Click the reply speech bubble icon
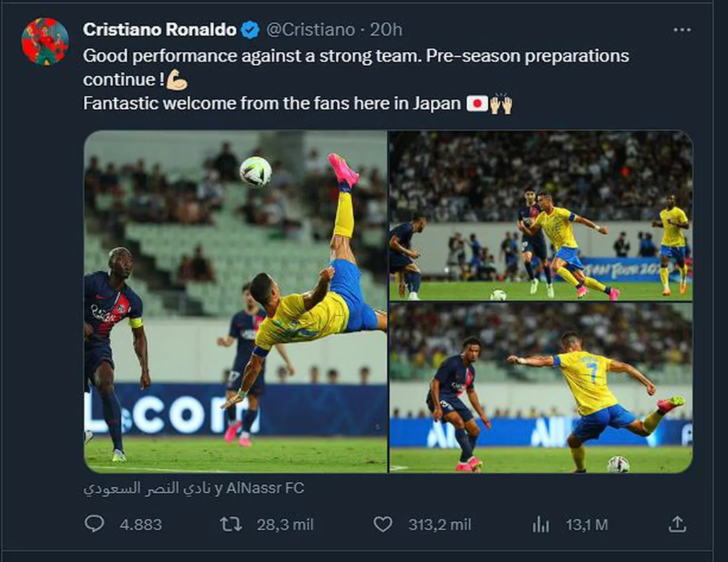Image resolution: width=728 pixels, height=562 pixels. click(94, 524)
